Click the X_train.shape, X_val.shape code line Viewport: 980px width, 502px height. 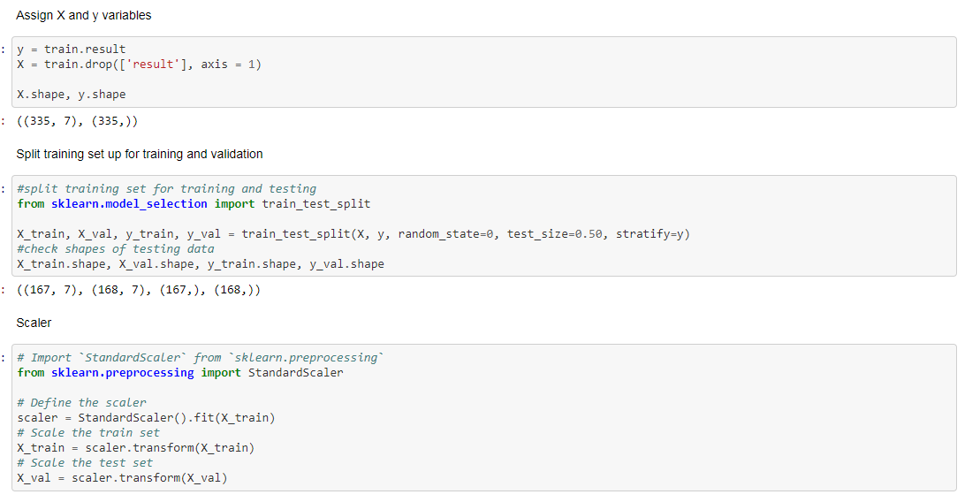coord(201,264)
